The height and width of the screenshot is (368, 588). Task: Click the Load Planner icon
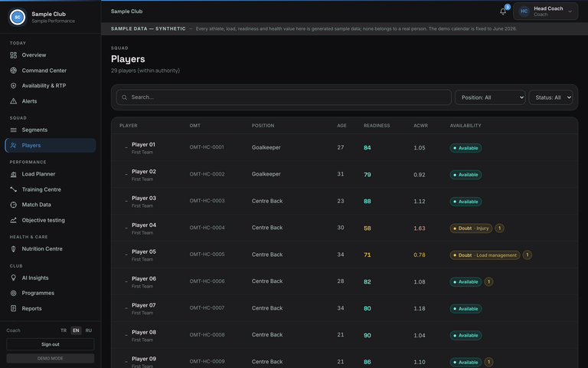[14, 174]
